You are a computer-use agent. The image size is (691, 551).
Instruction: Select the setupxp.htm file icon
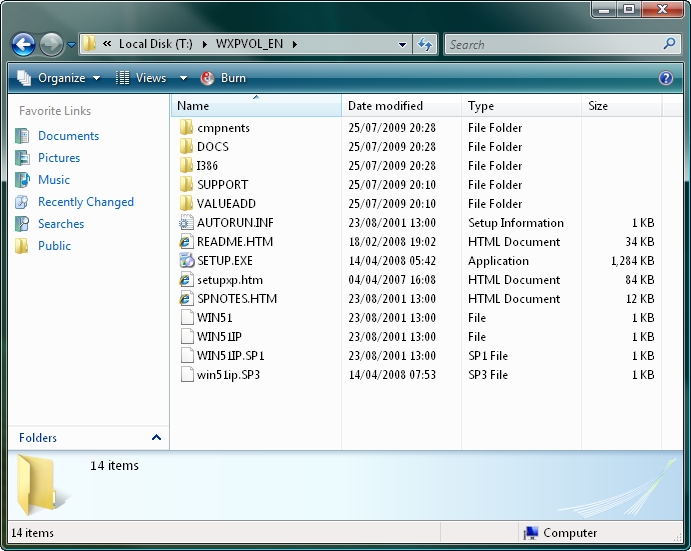[186, 279]
